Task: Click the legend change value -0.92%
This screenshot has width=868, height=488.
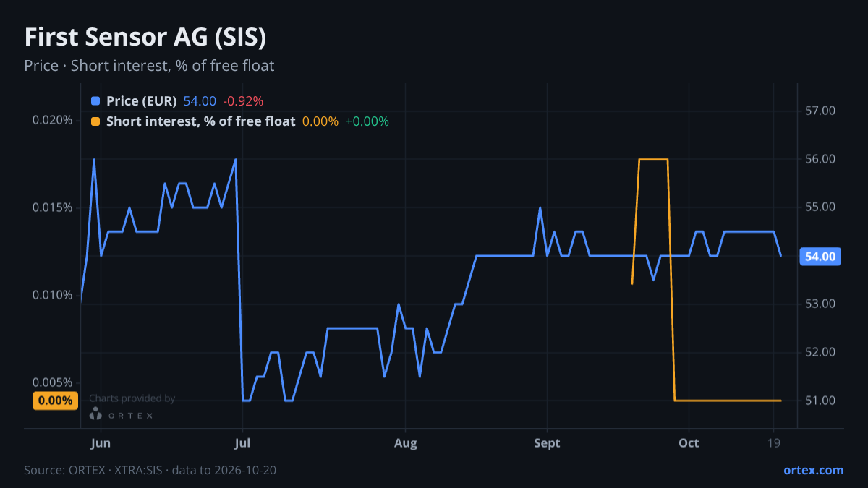Action: [243, 101]
